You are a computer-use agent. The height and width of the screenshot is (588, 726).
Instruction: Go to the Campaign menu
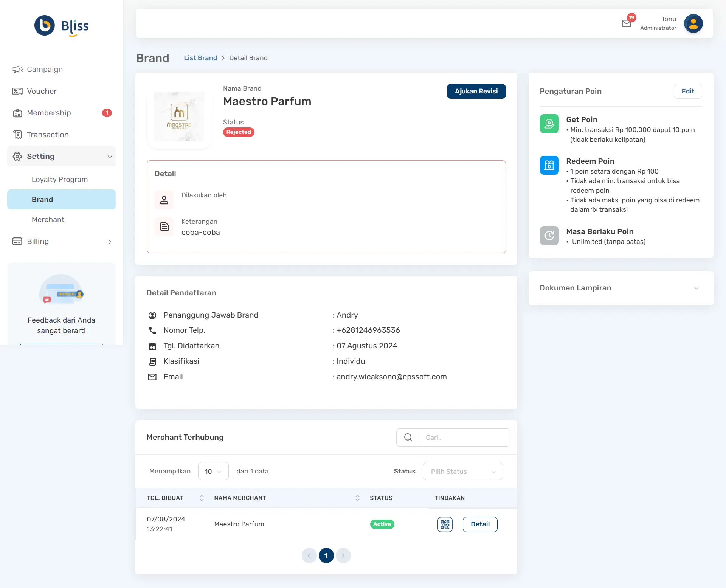pos(45,70)
